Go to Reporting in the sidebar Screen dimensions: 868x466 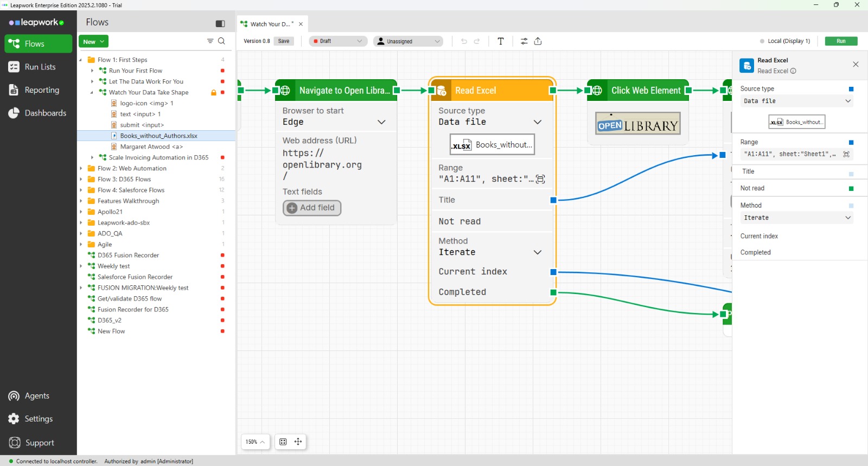pos(42,90)
